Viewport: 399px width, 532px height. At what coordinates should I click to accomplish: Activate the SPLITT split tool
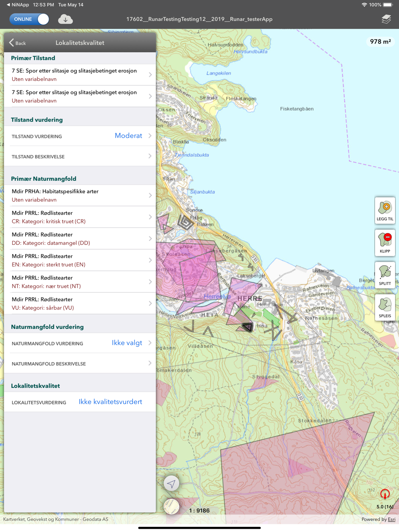tap(385, 275)
